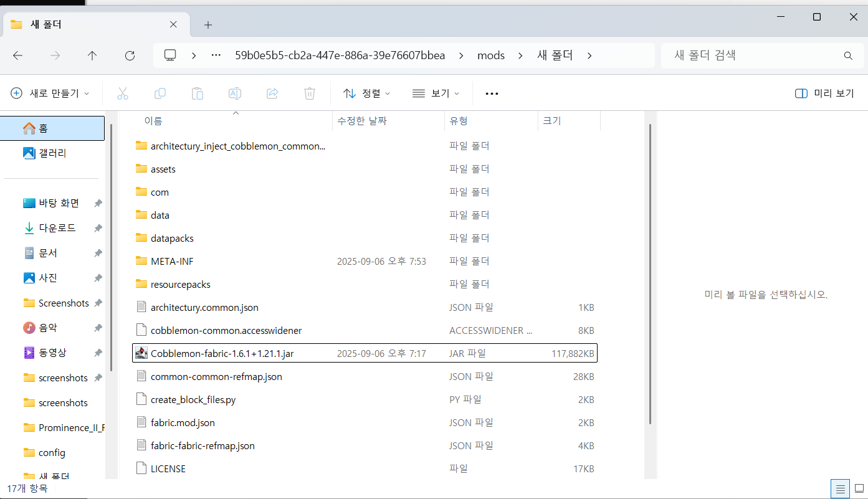Click the Cut scissors icon
The height and width of the screenshot is (499, 868).
click(x=122, y=93)
